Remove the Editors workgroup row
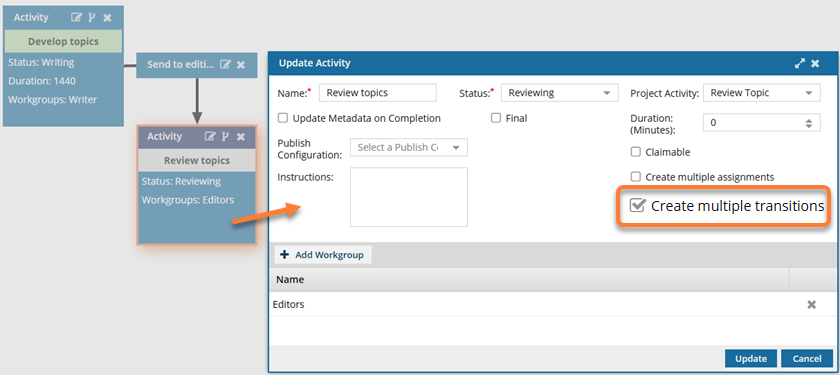Screen dimensions: 840x375 click(x=812, y=304)
